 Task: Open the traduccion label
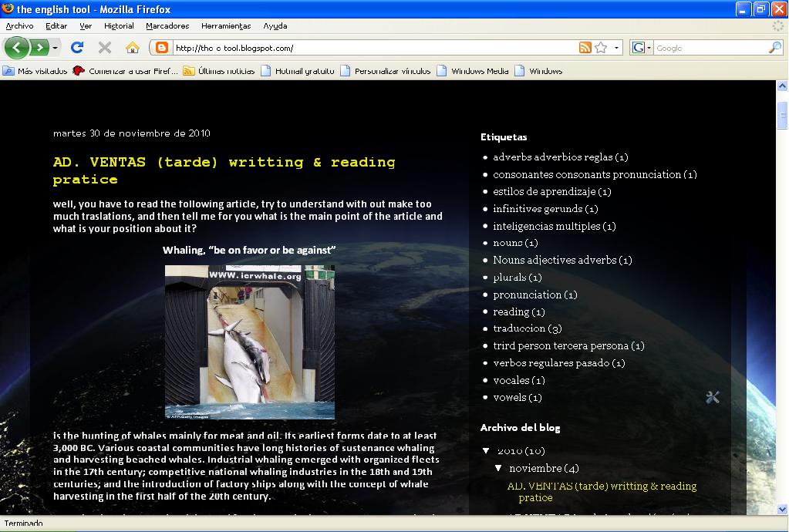[x=519, y=328]
